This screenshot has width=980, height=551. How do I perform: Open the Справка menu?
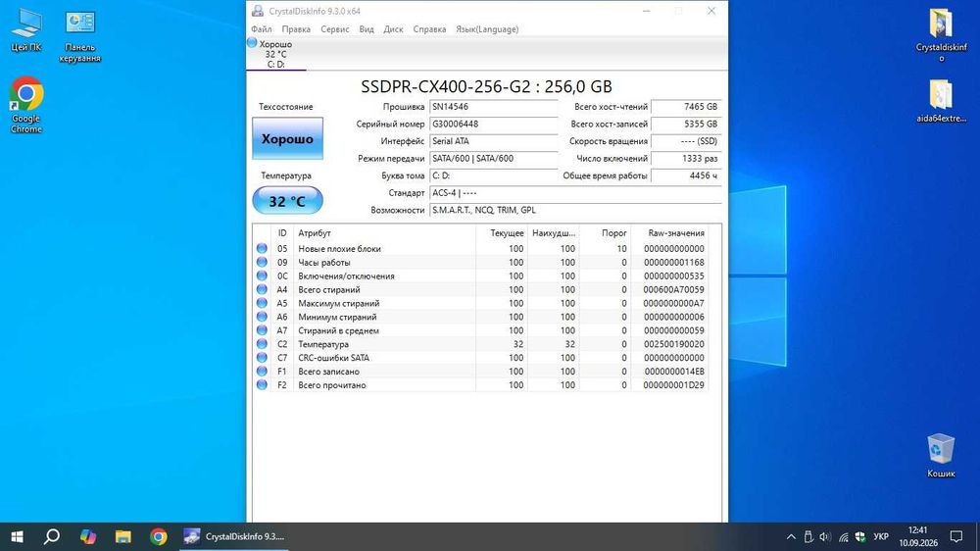pyautogui.click(x=429, y=28)
